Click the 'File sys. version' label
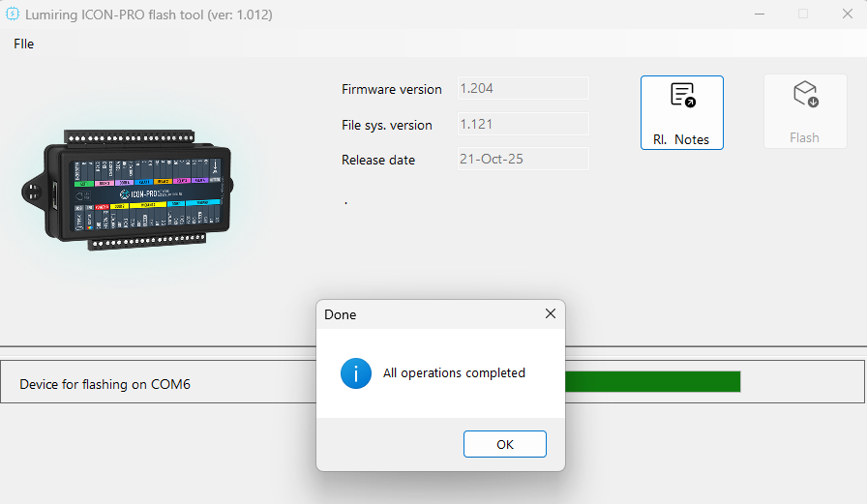This screenshot has height=504, width=867. point(386,125)
